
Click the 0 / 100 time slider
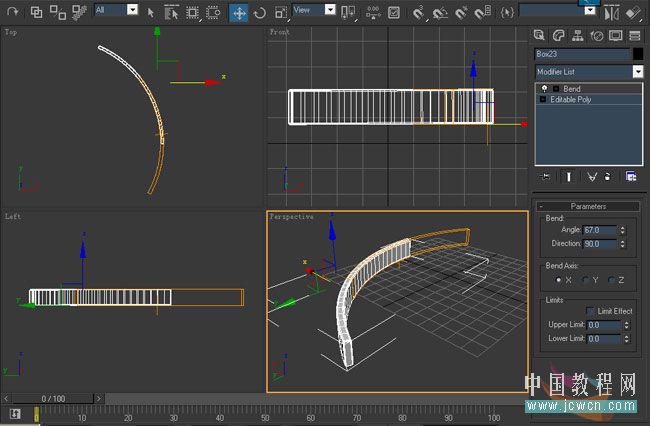53,399
